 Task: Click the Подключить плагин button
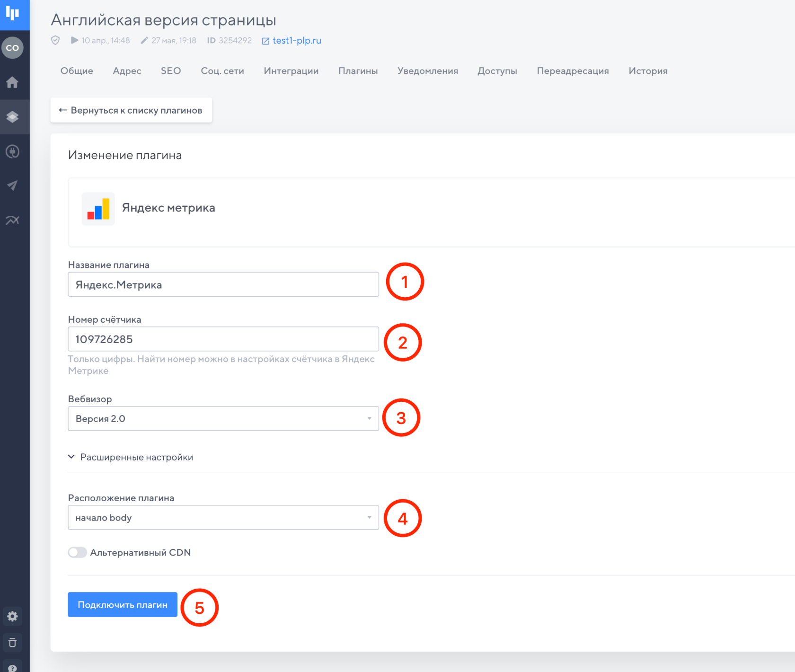[x=123, y=605]
